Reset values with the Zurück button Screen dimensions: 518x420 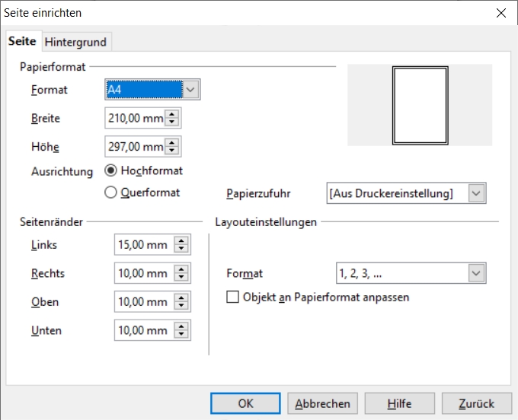coord(476,403)
